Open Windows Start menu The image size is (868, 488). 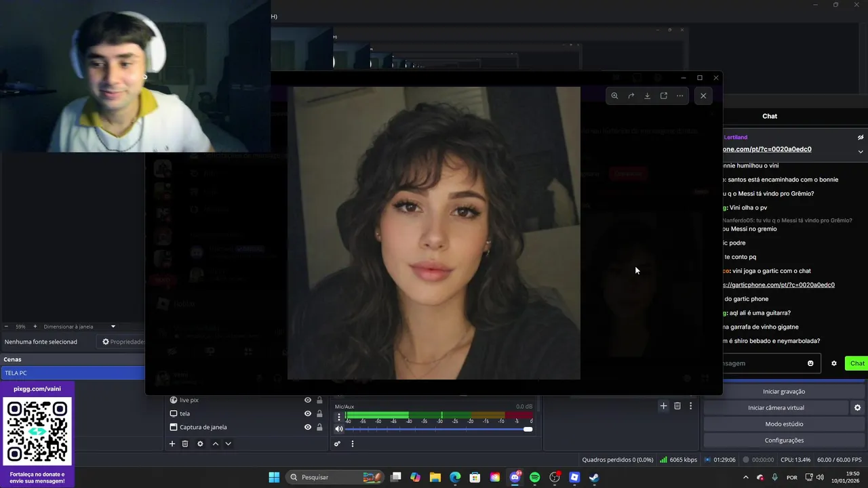point(274,477)
